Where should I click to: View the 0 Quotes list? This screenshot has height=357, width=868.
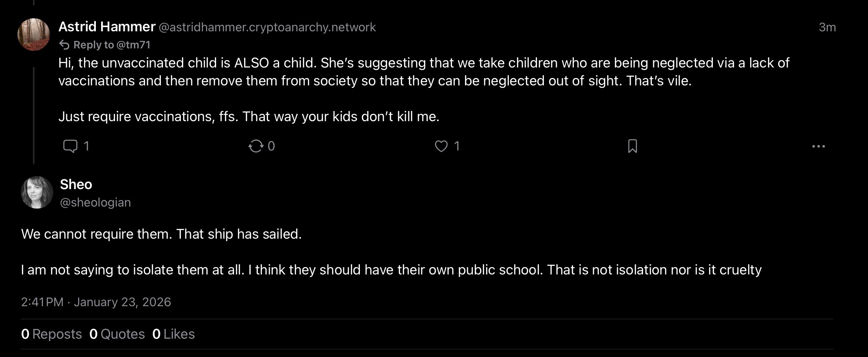117,334
